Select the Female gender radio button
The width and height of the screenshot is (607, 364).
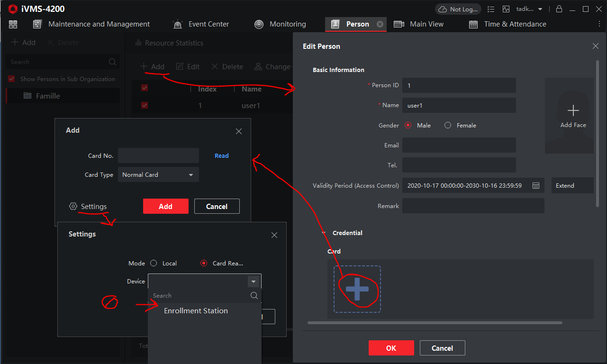[x=447, y=125]
